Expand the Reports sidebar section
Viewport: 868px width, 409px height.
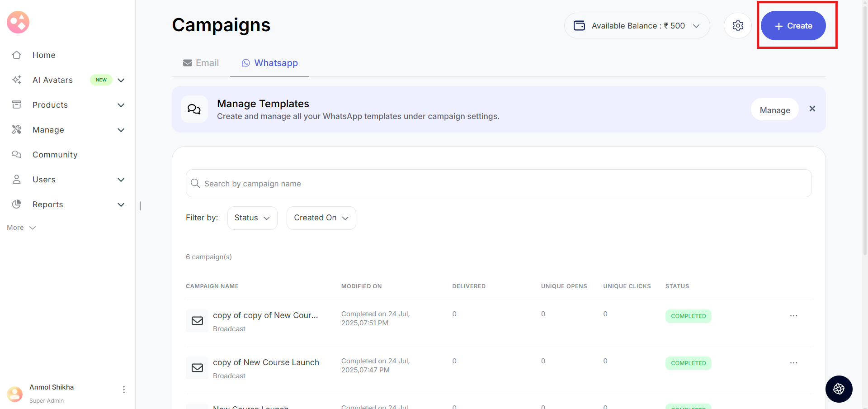pyautogui.click(x=121, y=204)
